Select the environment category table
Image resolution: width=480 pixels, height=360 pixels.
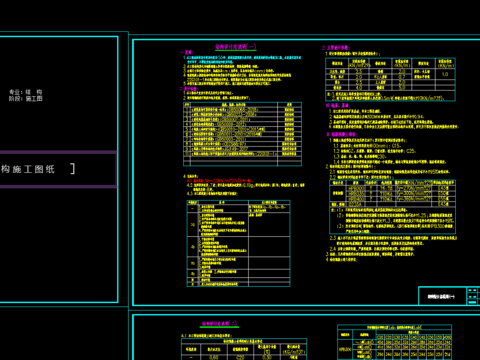[x=238, y=243]
